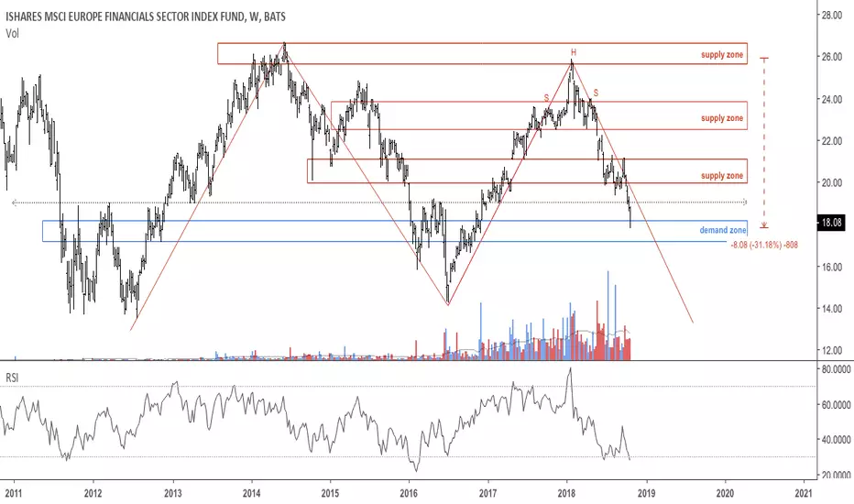Click the 2014 year label
854x504 pixels.
tap(252, 493)
